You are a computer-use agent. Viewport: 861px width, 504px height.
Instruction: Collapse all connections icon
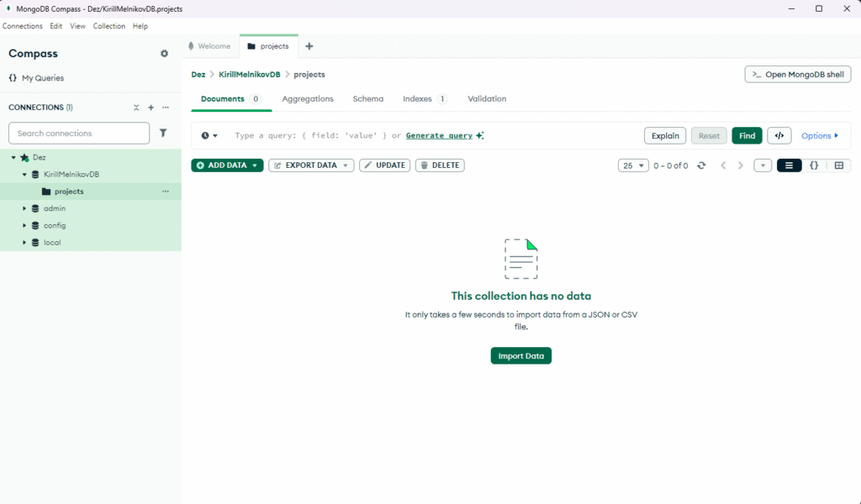point(136,108)
